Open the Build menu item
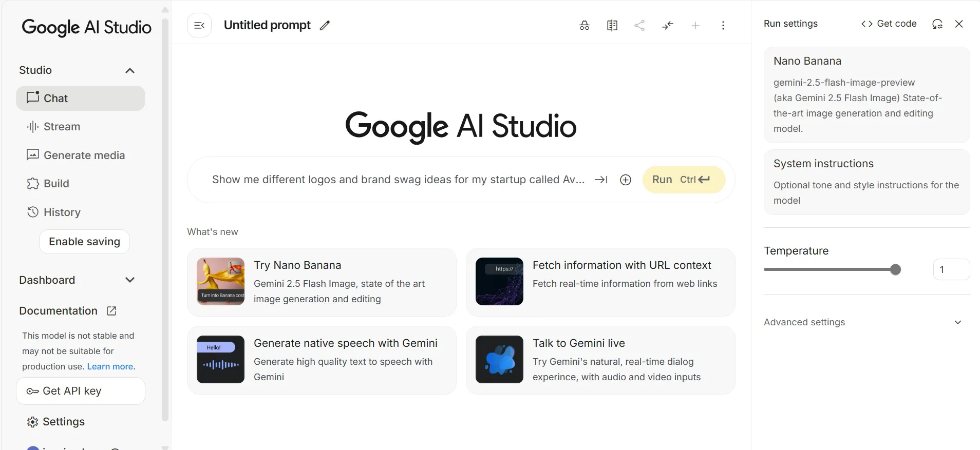 coord(81,184)
